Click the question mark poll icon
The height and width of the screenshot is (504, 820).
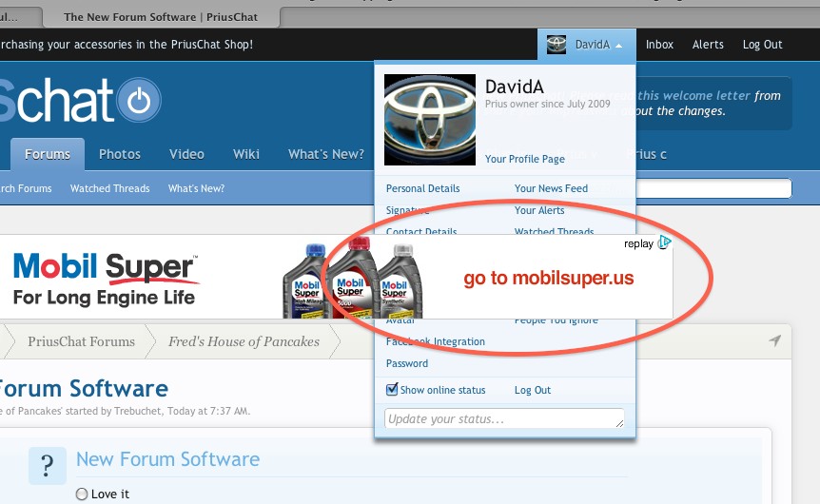point(47,465)
